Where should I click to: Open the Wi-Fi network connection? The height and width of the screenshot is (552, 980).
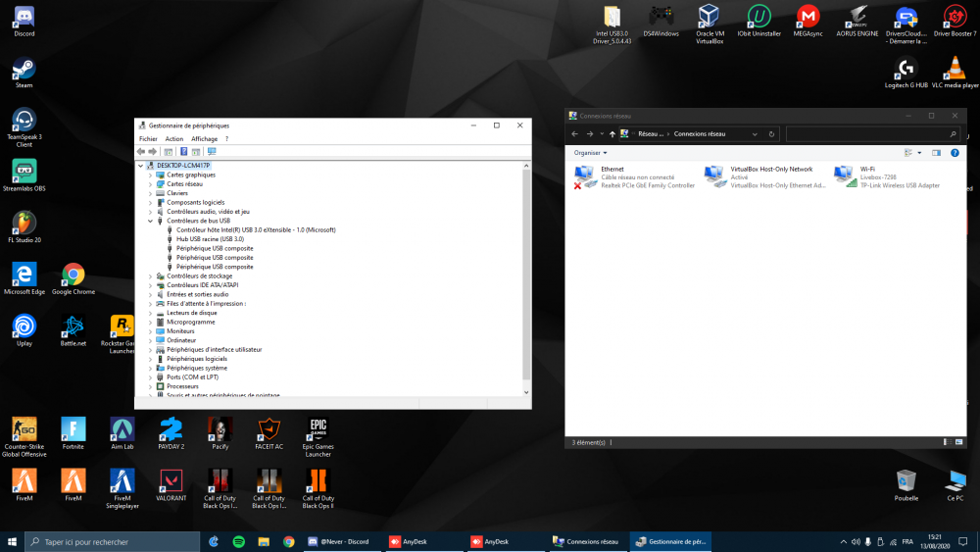click(x=845, y=176)
